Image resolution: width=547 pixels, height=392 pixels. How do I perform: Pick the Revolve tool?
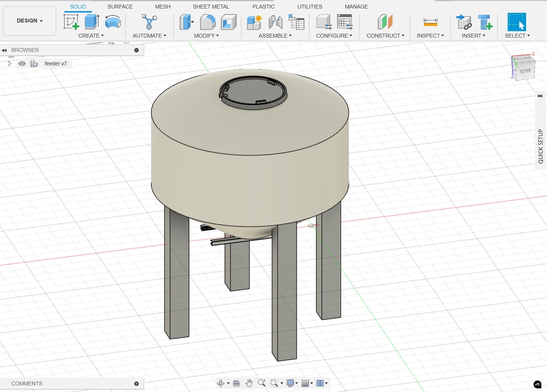tap(113, 22)
